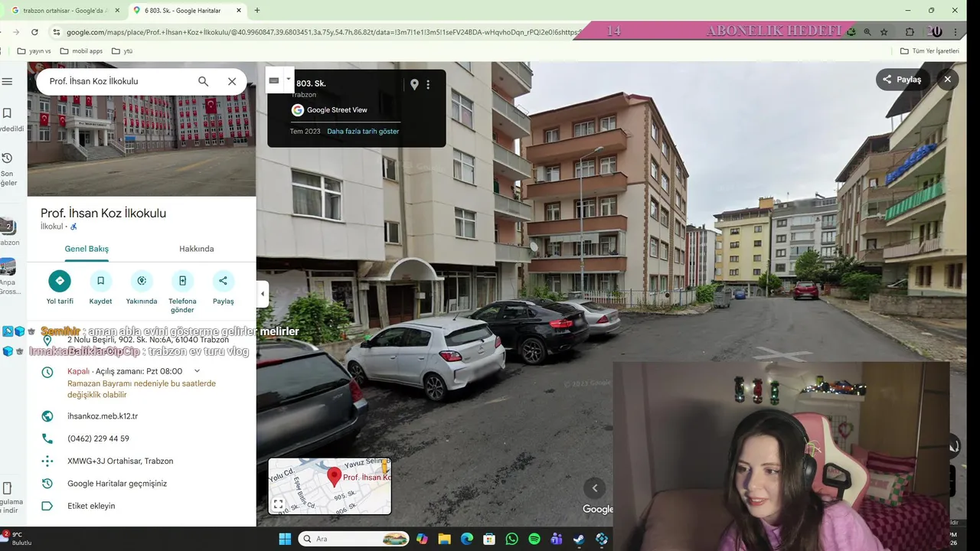Open Steam from the taskbar
Image resolution: width=980 pixels, height=551 pixels.
coord(580,539)
